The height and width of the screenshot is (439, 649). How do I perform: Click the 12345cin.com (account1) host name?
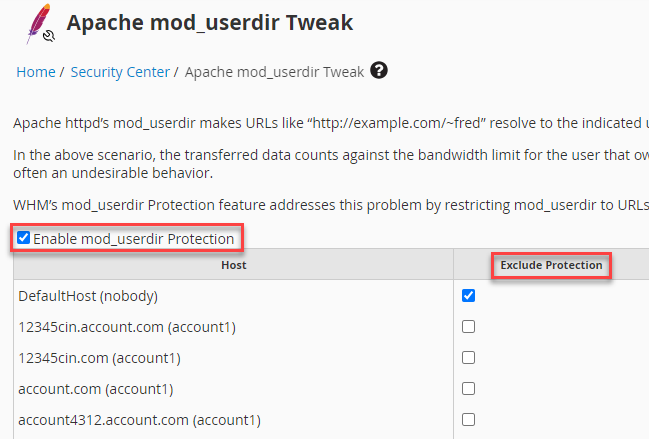(x=99, y=358)
